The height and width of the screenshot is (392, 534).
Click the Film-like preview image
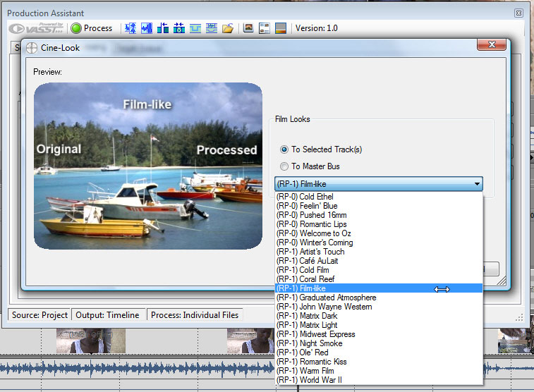click(148, 166)
